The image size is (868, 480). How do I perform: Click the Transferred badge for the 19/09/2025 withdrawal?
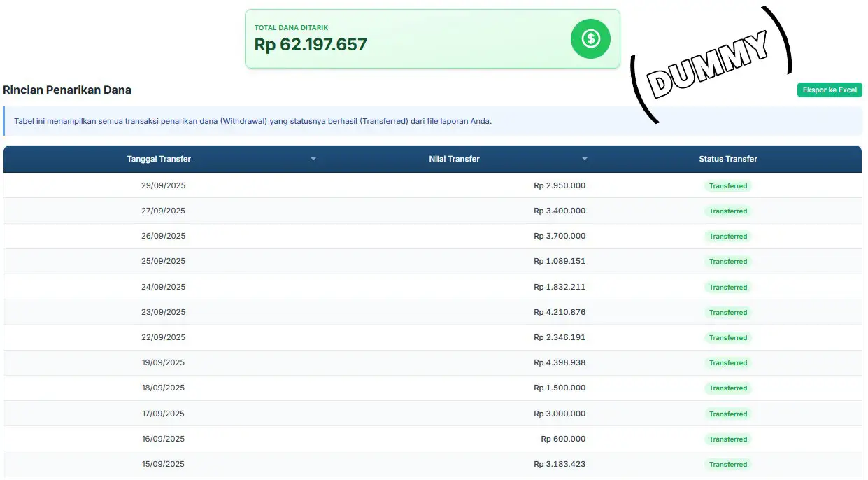click(728, 362)
